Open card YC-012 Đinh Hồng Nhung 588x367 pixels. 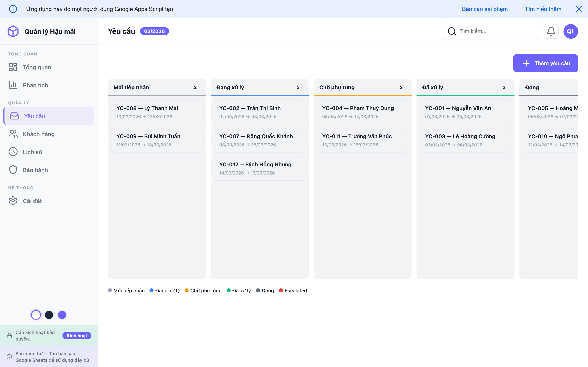point(259,168)
